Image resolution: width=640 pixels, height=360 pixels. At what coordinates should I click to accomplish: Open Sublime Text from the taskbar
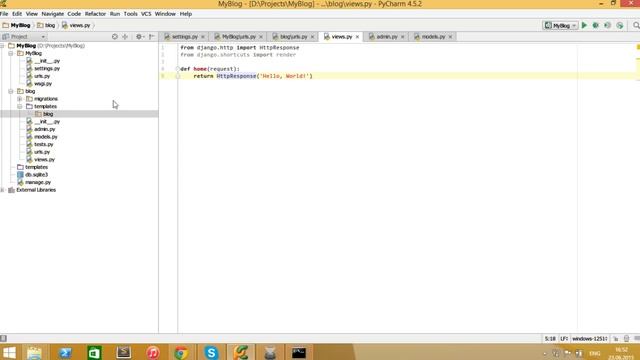(x=124, y=353)
